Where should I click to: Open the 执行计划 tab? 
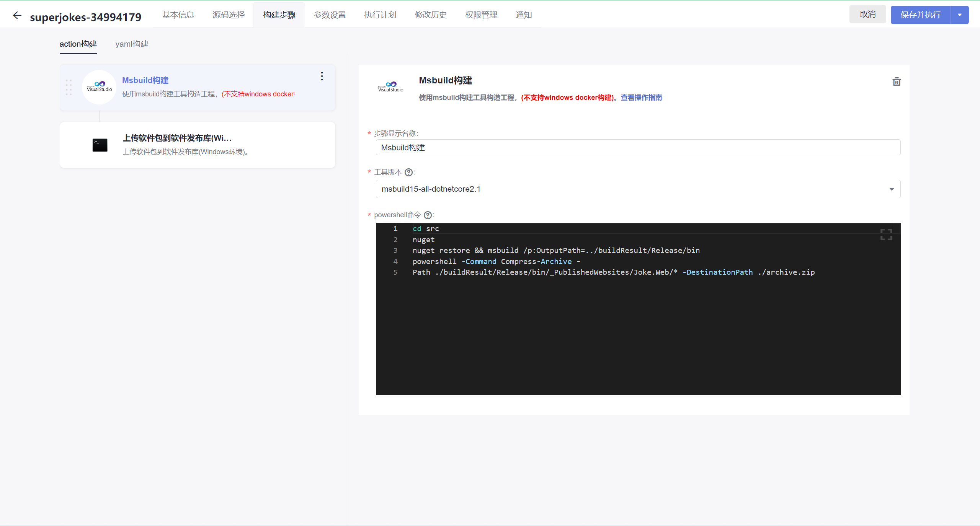coord(380,15)
